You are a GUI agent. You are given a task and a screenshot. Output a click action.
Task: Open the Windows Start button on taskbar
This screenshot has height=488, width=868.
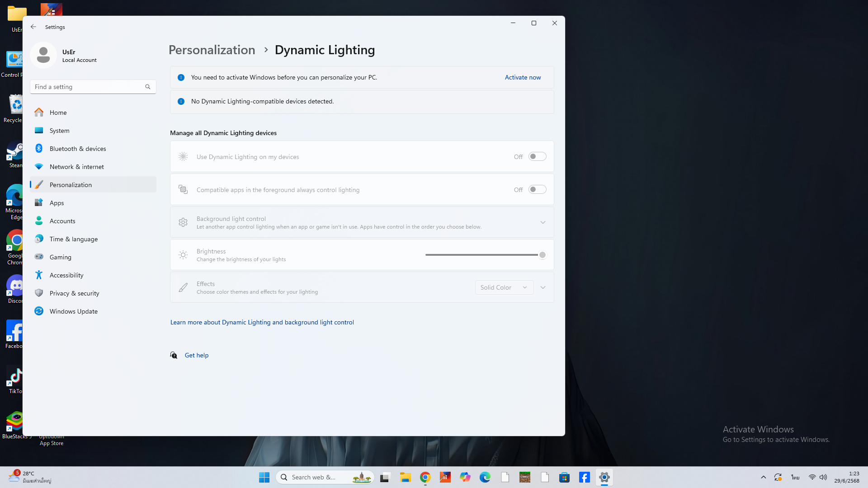(264, 477)
